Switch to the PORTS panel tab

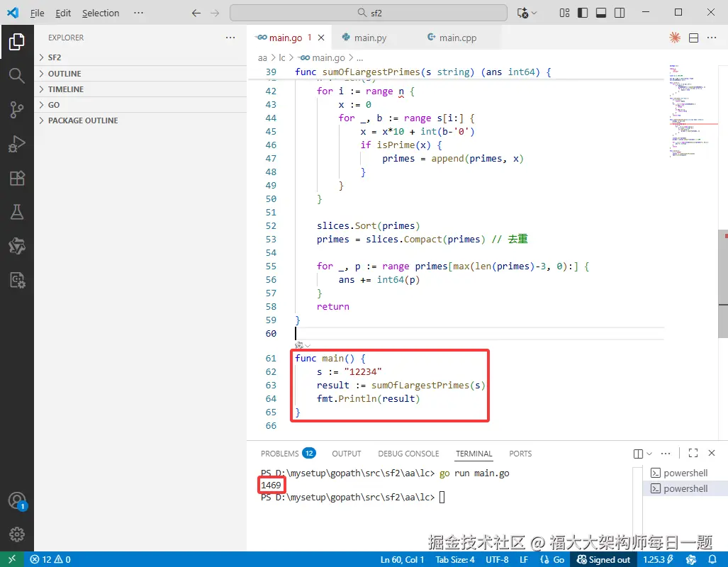point(520,453)
